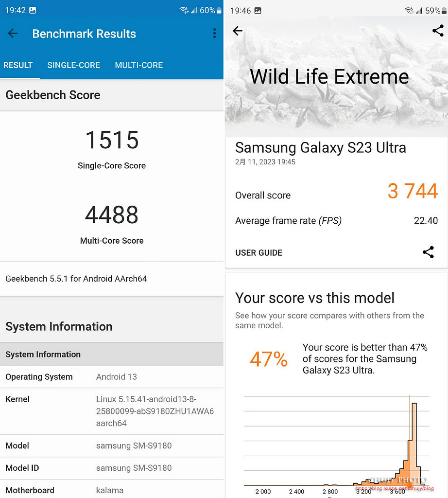Tap the Samsung Galaxy S23 Ultra title
The image size is (448, 498).
321,148
